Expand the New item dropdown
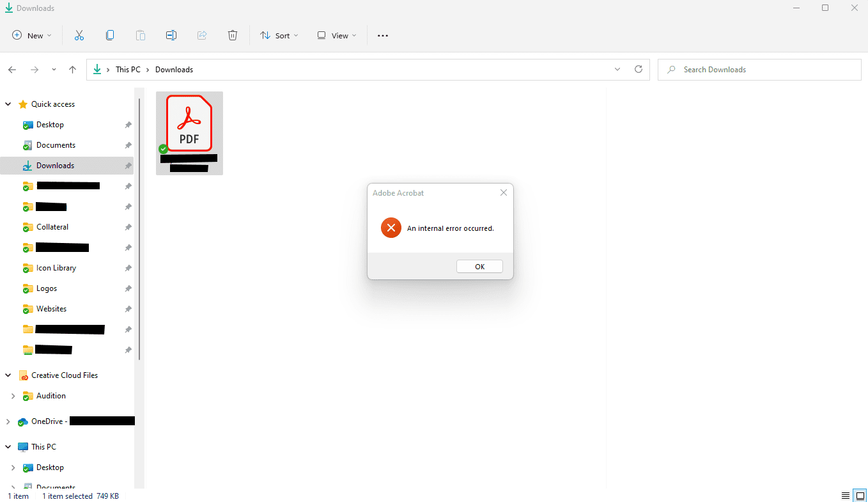This screenshot has width=868, height=502. coord(32,36)
